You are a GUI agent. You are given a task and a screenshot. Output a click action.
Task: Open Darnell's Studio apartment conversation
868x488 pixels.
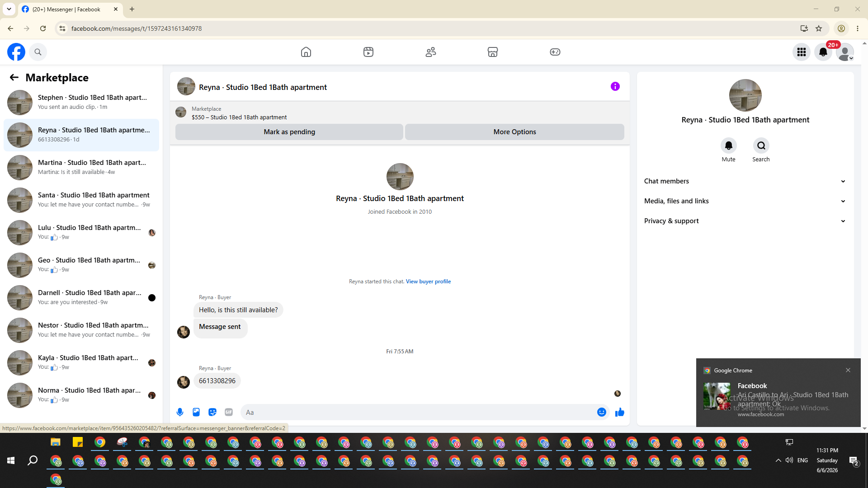point(81,297)
